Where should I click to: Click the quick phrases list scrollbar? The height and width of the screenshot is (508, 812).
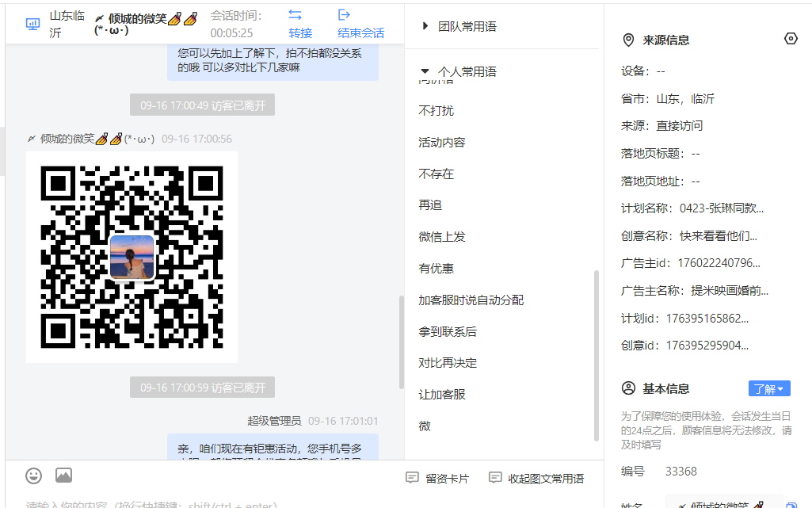point(596,355)
